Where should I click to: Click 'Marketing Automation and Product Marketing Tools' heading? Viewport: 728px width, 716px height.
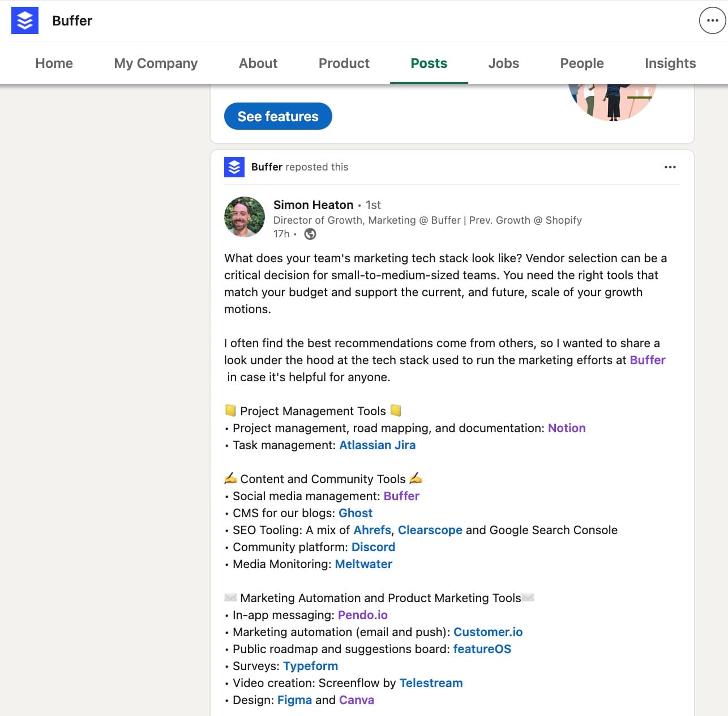point(380,598)
